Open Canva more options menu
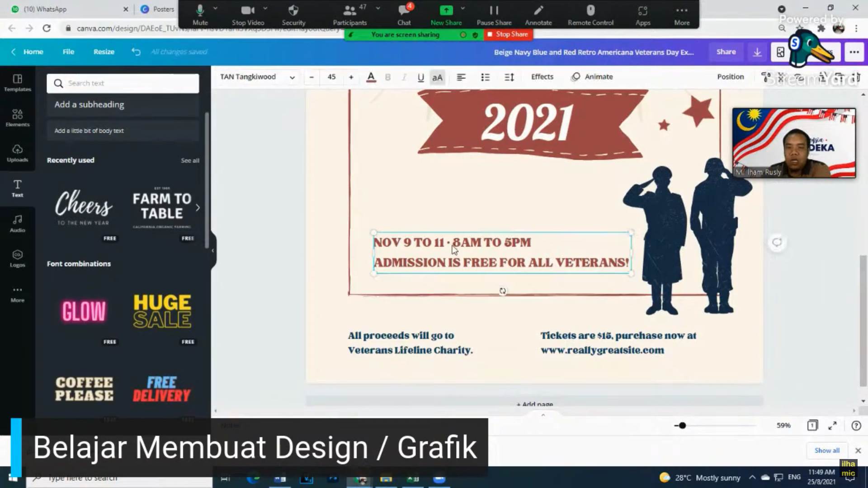This screenshot has width=868, height=488. coord(854,52)
